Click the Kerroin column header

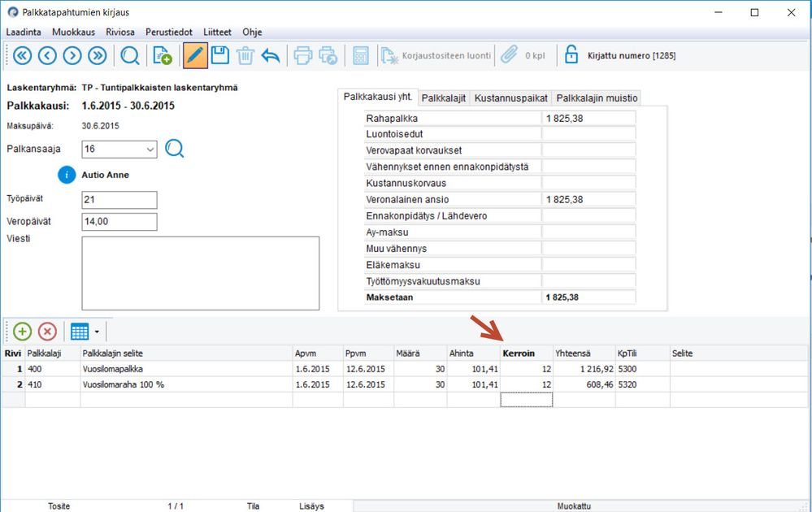(527, 353)
